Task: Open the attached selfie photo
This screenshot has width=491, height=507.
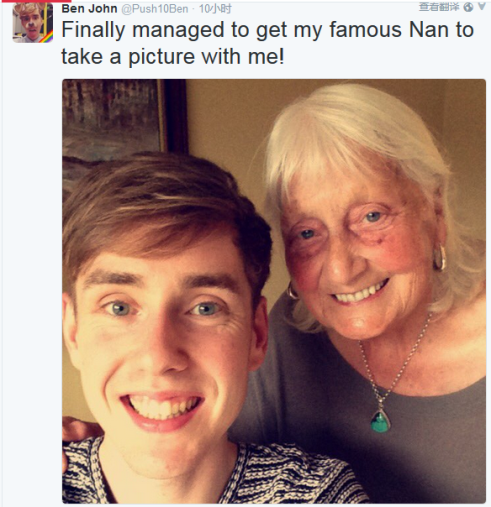Action: click(274, 291)
